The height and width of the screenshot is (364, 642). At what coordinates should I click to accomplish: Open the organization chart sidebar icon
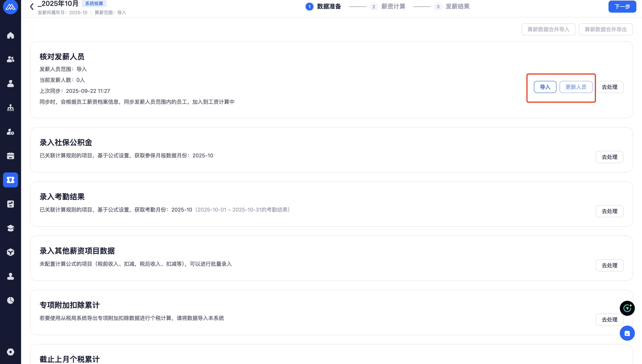click(x=11, y=108)
